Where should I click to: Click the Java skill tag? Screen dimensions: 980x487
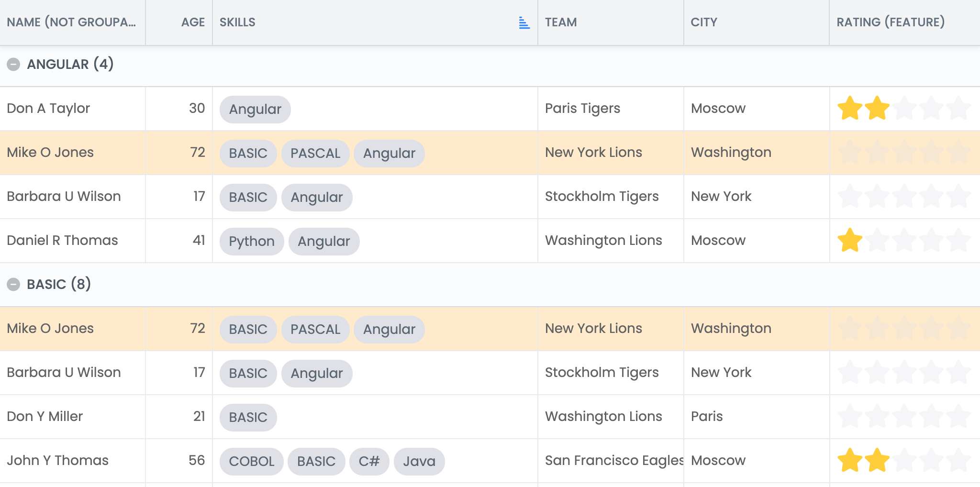tap(419, 462)
